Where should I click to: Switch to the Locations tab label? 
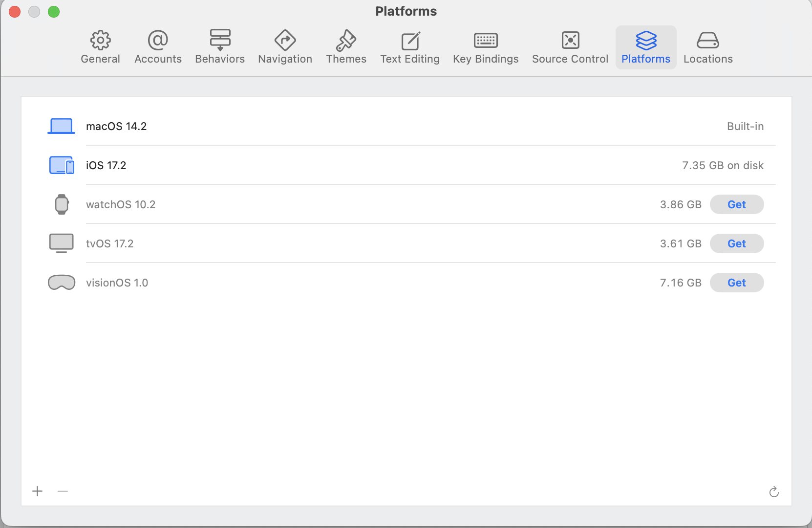[x=708, y=59]
